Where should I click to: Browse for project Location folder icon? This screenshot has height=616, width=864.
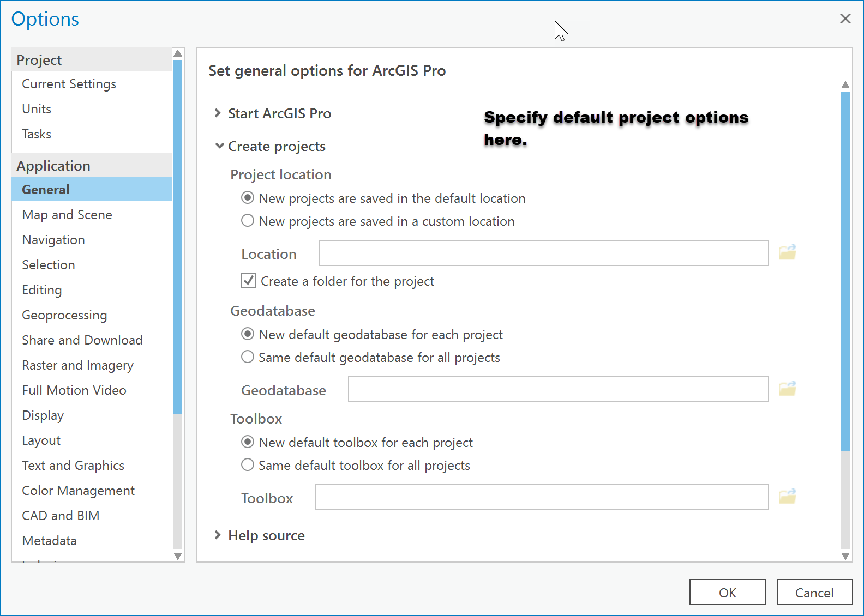click(x=787, y=252)
